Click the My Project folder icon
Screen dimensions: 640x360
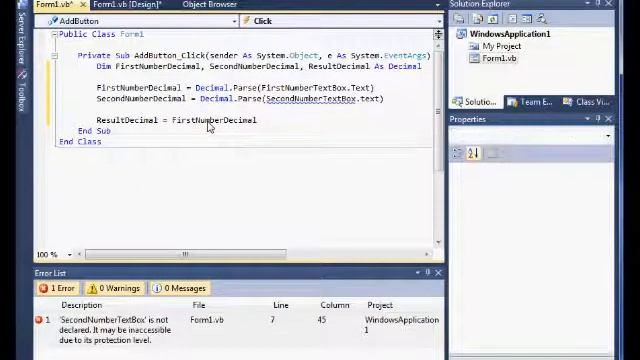coord(474,46)
